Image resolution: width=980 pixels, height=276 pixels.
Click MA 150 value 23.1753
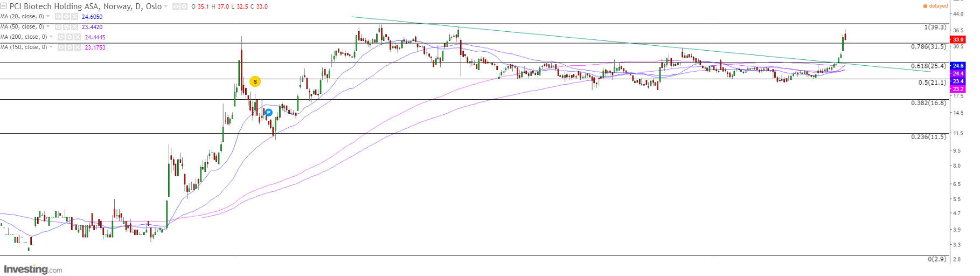coord(95,47)
